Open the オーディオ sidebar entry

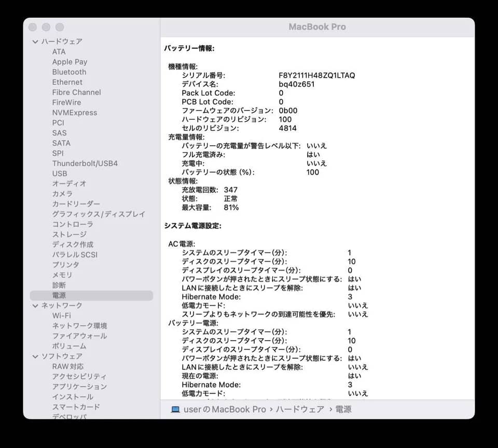click(x=69, y=184)
